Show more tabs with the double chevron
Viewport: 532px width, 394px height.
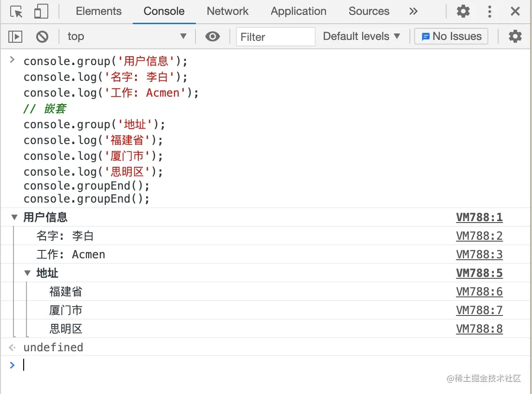tap(413, 11)
